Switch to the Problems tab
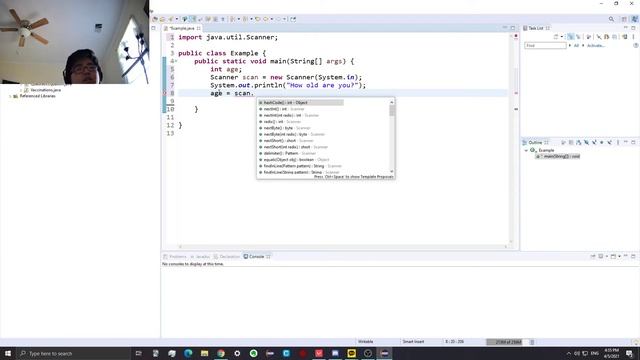Screen dimensions: 640x360 [175, 256]
